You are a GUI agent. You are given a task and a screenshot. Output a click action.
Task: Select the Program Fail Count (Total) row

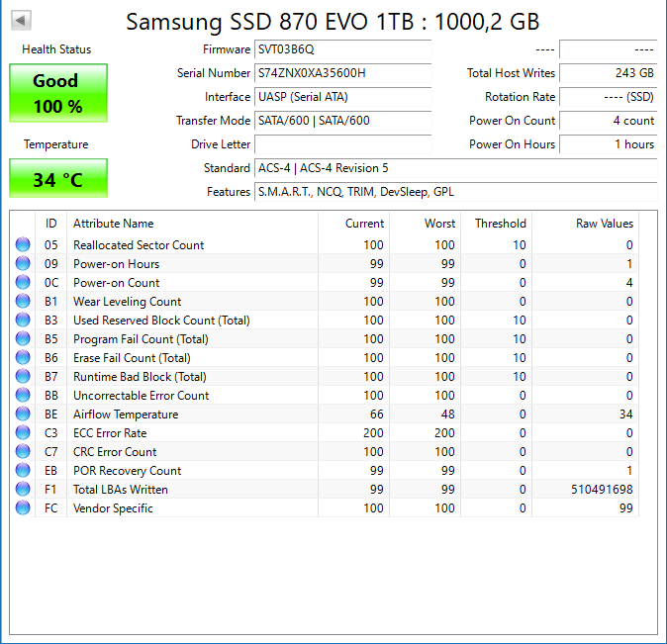[x=141, y=339]
